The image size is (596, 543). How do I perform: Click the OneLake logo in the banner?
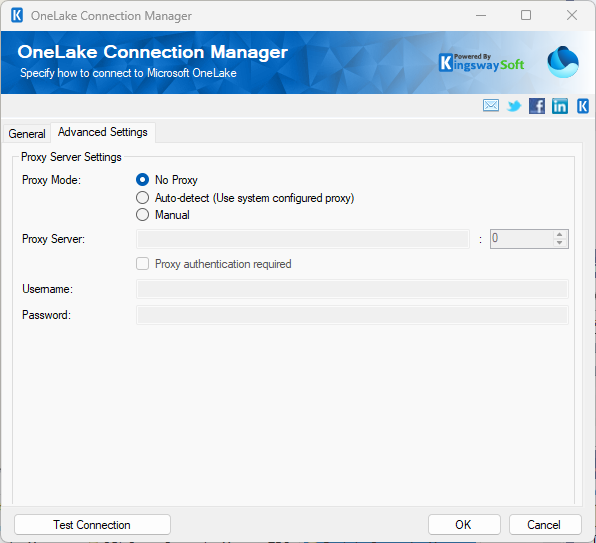(563, 62)
